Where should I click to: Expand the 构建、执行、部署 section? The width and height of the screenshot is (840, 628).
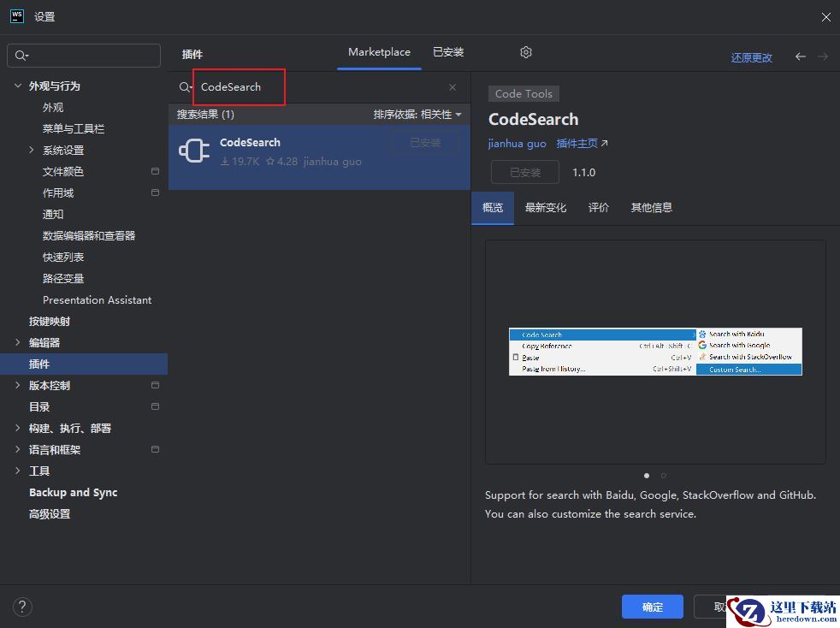18,428
